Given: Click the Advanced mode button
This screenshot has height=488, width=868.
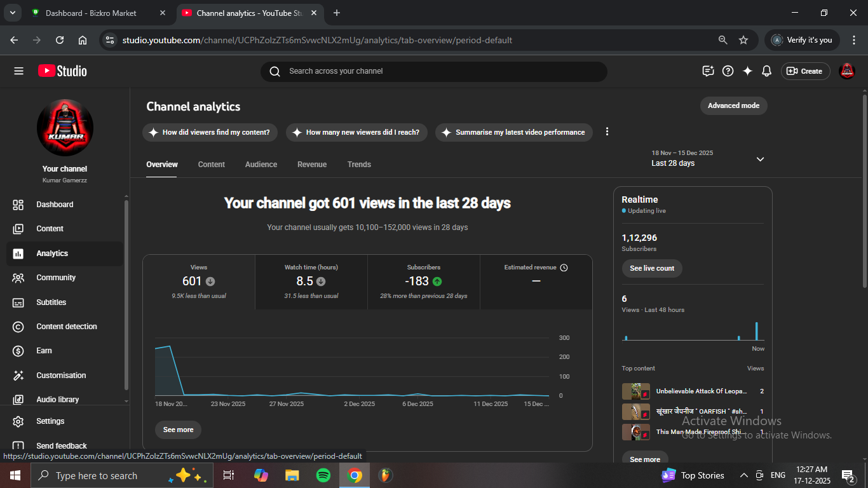Looking at the screenshot, I should 733,105.
